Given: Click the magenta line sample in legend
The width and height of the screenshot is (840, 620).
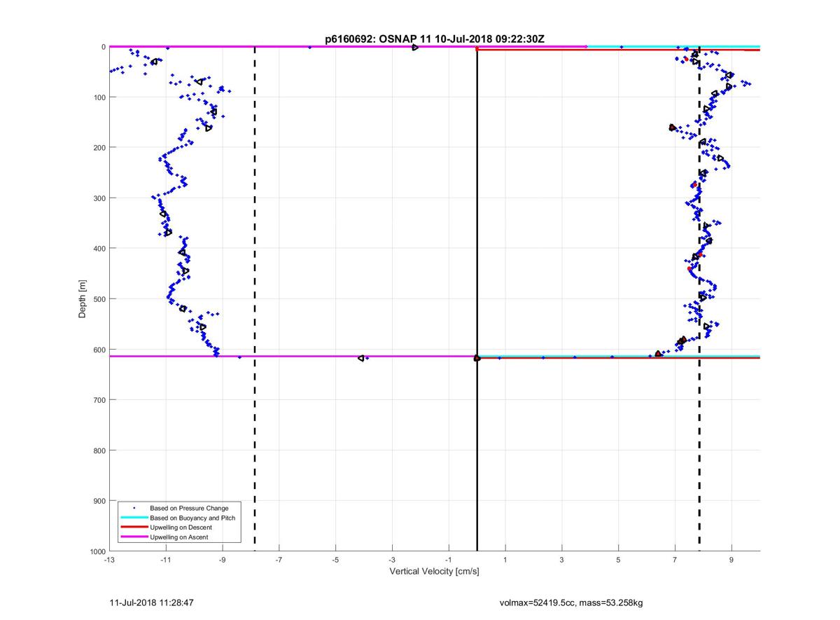Looking at the screenshot, I should (x=134, y=537).
